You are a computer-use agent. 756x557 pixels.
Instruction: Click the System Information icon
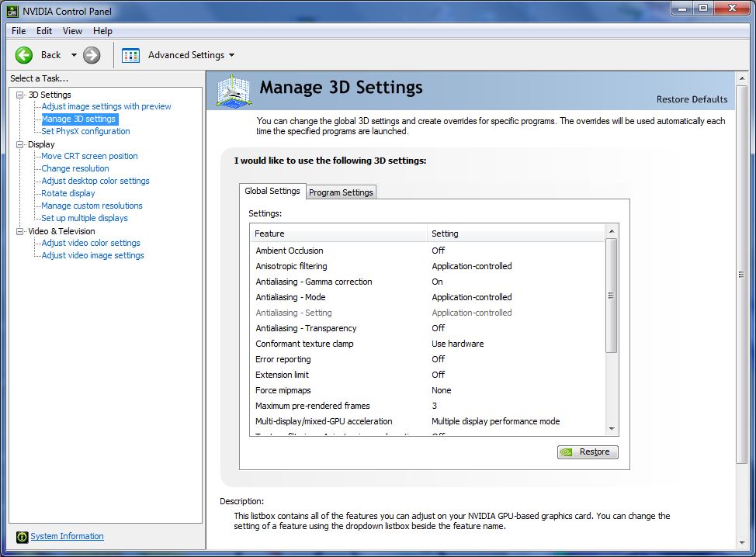[23, 537]
